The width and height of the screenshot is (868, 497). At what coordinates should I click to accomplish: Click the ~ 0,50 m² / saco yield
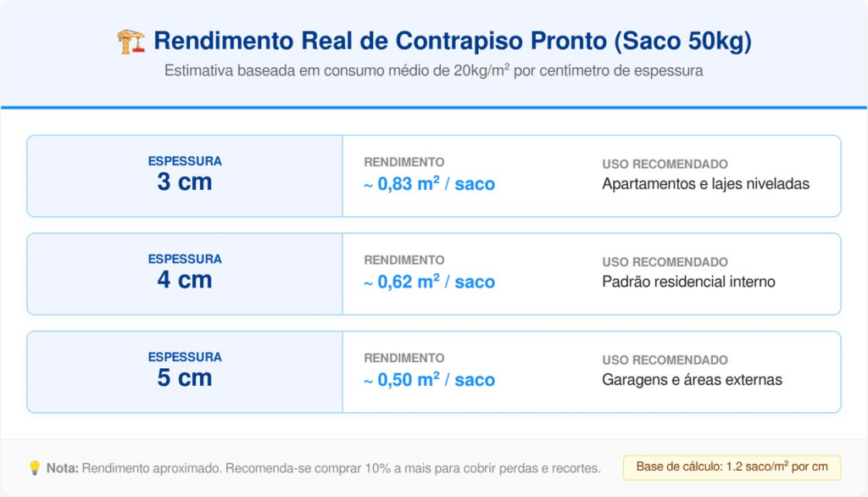[430, 380]
